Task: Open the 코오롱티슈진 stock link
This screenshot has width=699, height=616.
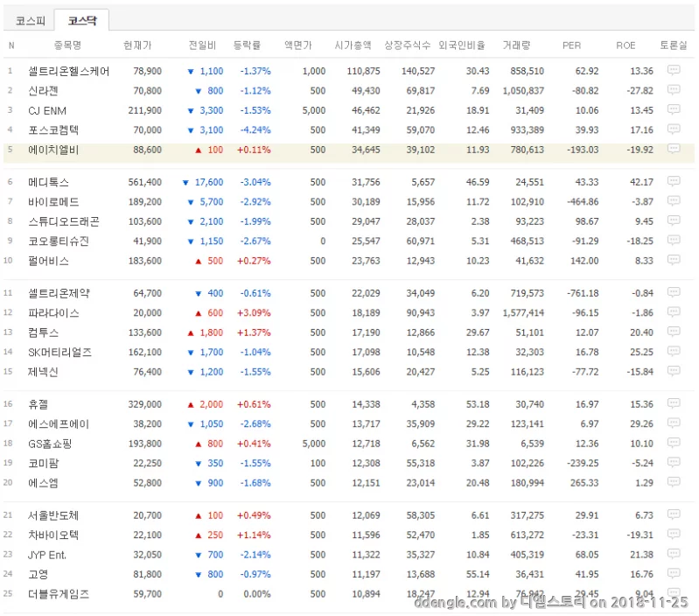Action: pyautogui.click(x=59, y=241)
